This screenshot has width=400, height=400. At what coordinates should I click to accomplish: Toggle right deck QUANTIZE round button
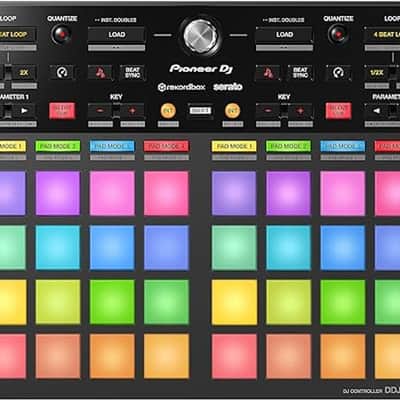(338, 34)
